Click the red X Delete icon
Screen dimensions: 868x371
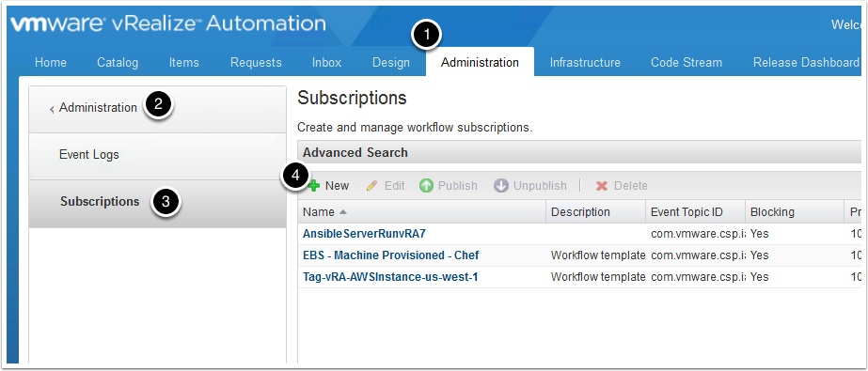[x=602, y=186]
